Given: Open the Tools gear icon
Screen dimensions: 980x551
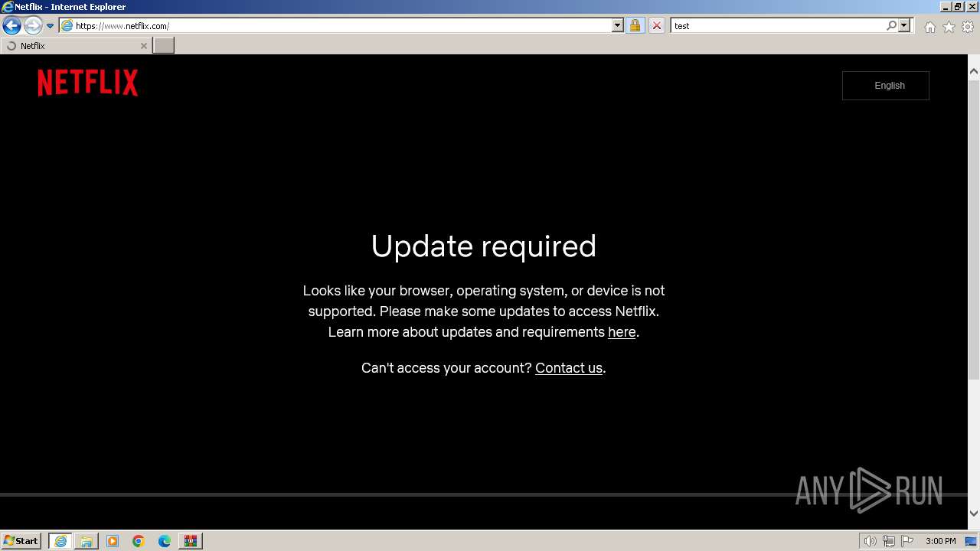Looking at the screenshot, I should [968, 27].
